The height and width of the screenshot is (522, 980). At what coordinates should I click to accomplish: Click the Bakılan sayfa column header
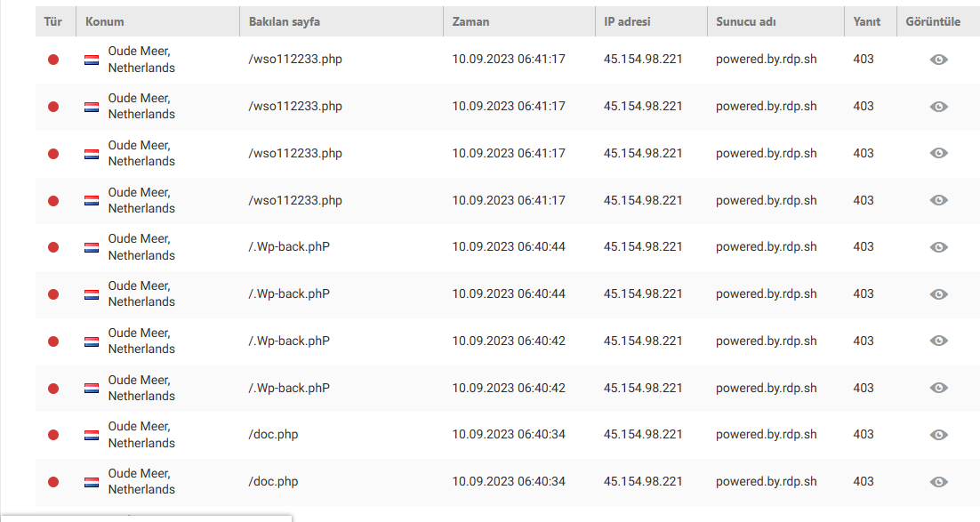click(x=285, y=22)
